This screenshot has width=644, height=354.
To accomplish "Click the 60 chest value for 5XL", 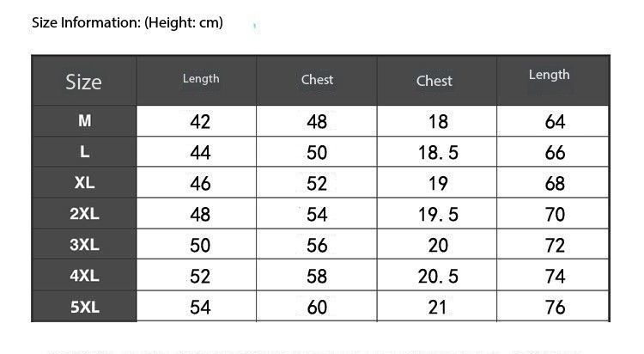I will click(x=317, y=308).
